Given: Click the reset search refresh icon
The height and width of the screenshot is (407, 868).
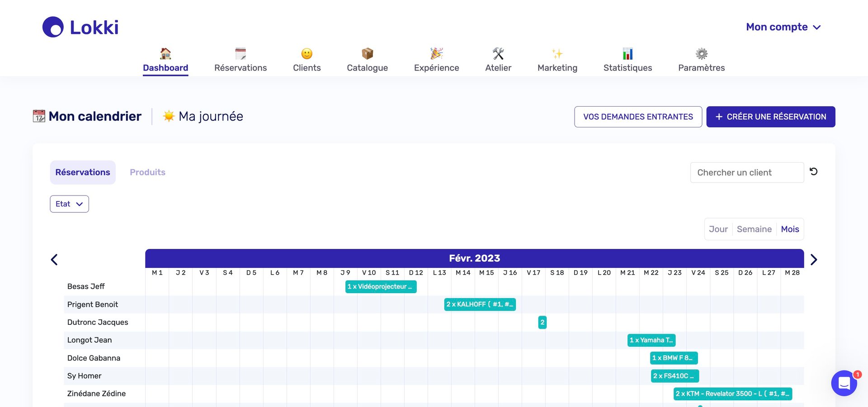Looking at the screenshot, I should point(814,172).
